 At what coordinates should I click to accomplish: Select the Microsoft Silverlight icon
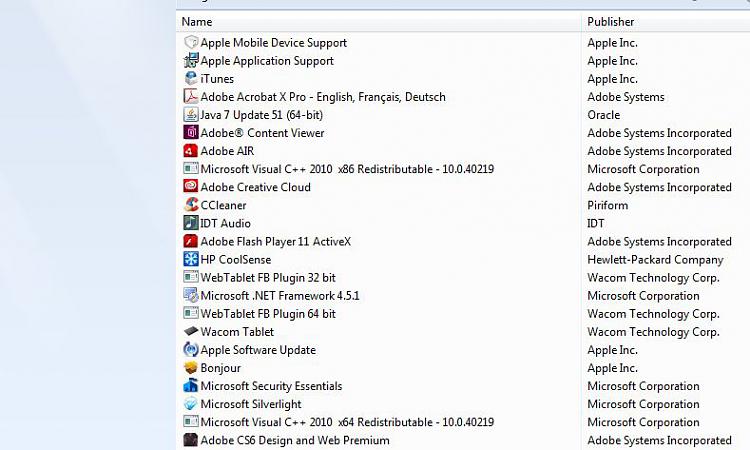[191, 404]
